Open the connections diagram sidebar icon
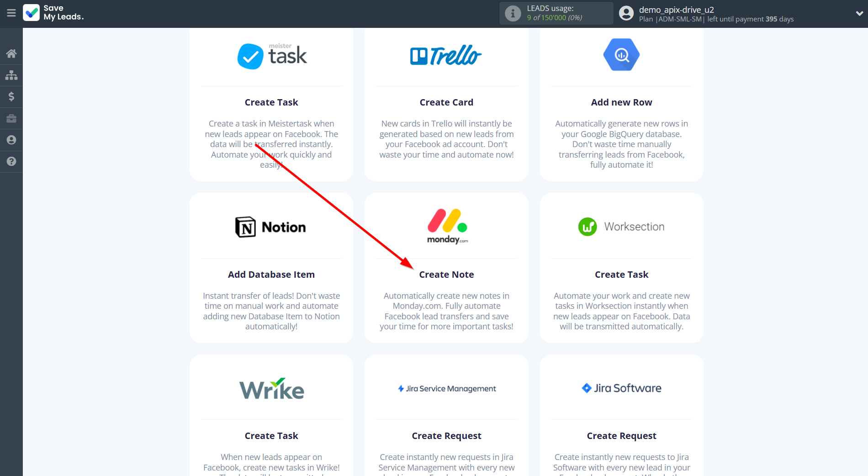The image size is (868, 476). [11, 75]
